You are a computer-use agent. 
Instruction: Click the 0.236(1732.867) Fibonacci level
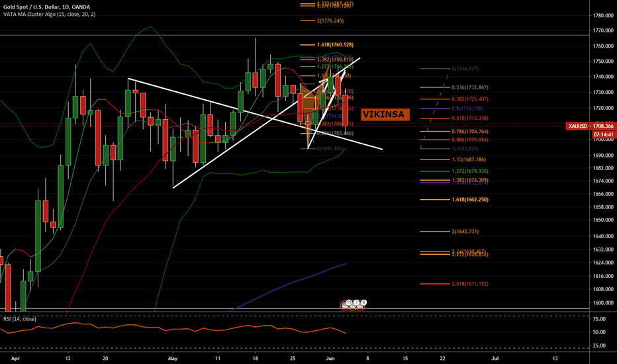click(x=470, y=87)
